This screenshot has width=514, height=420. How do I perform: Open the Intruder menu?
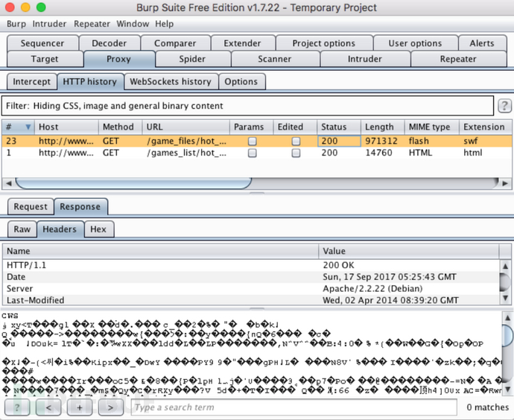coord(49,24)
